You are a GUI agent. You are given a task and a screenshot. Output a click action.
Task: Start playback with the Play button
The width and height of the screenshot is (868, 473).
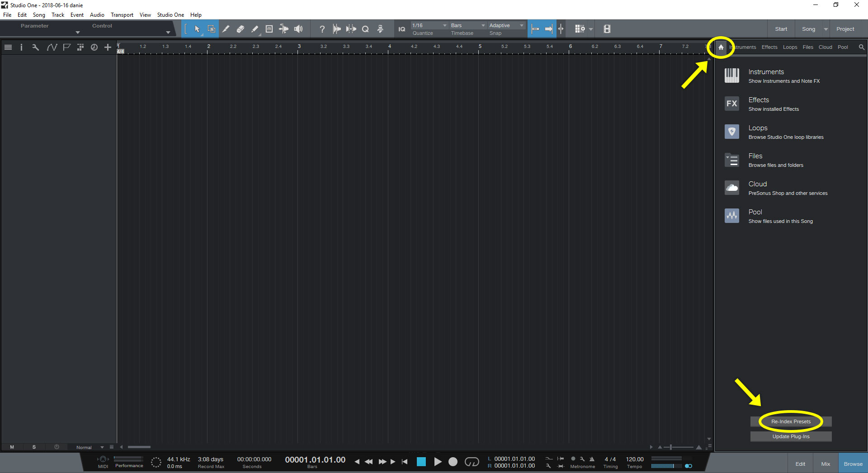(x=438, y=462)
